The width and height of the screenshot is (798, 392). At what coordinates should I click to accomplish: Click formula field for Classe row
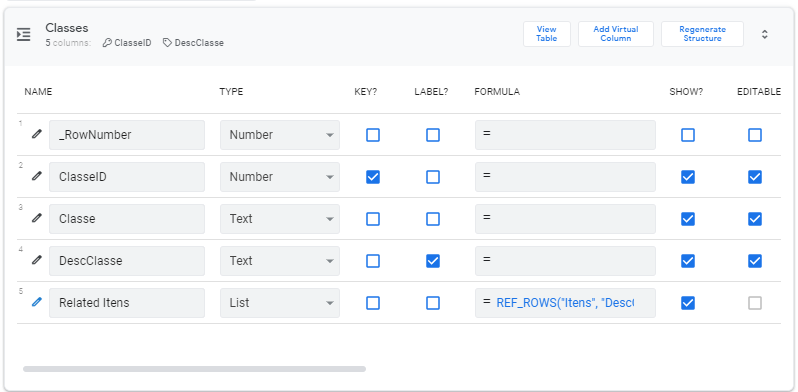[565, 218]
